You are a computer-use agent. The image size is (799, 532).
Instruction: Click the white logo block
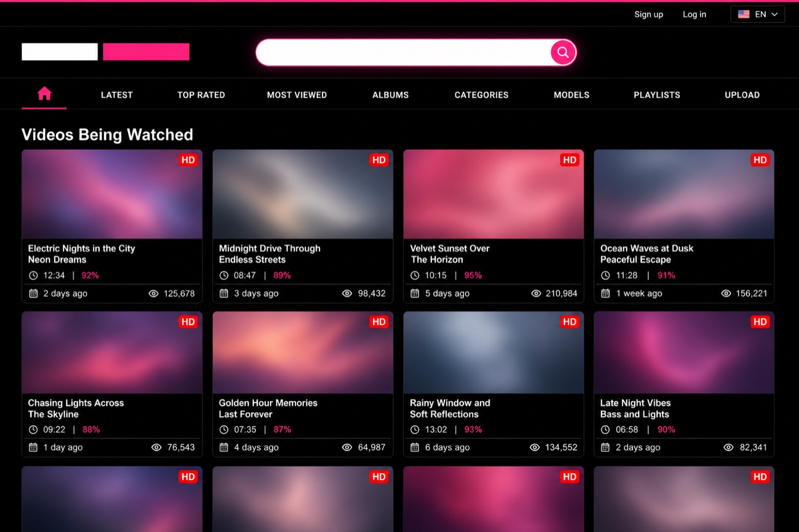coord(60,52)
